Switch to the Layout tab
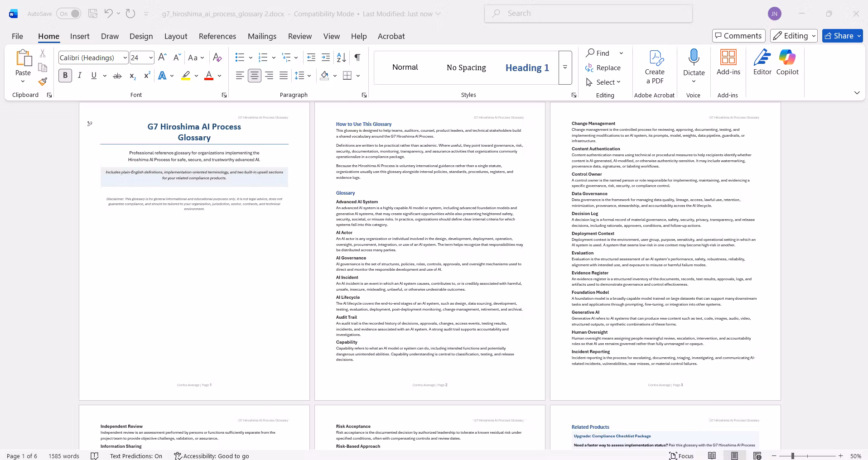Viewport: 868px width, 460px height. (176, 36)
